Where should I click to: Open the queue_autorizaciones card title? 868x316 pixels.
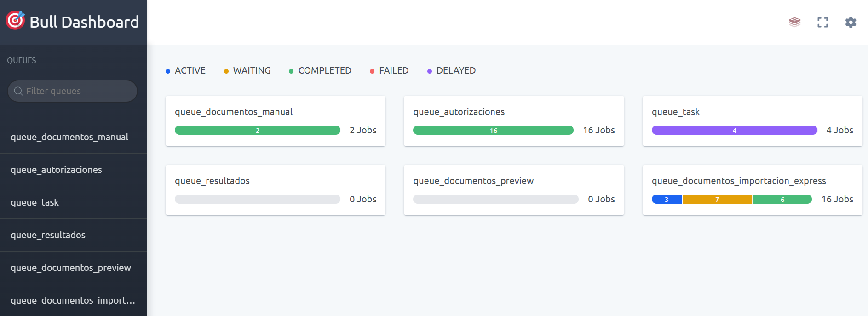coord(459,112)
